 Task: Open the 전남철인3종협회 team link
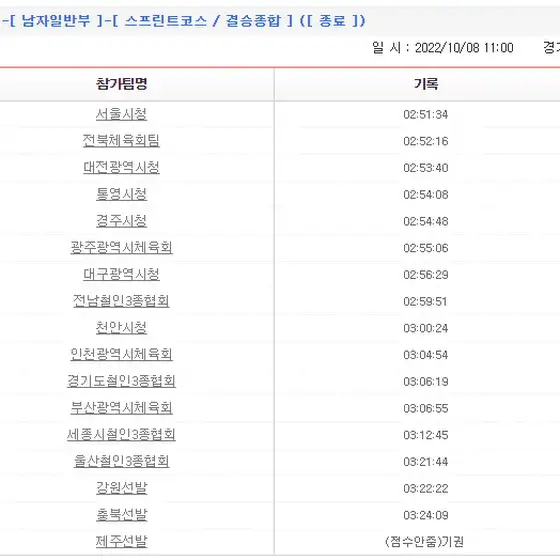coord(121,301)
